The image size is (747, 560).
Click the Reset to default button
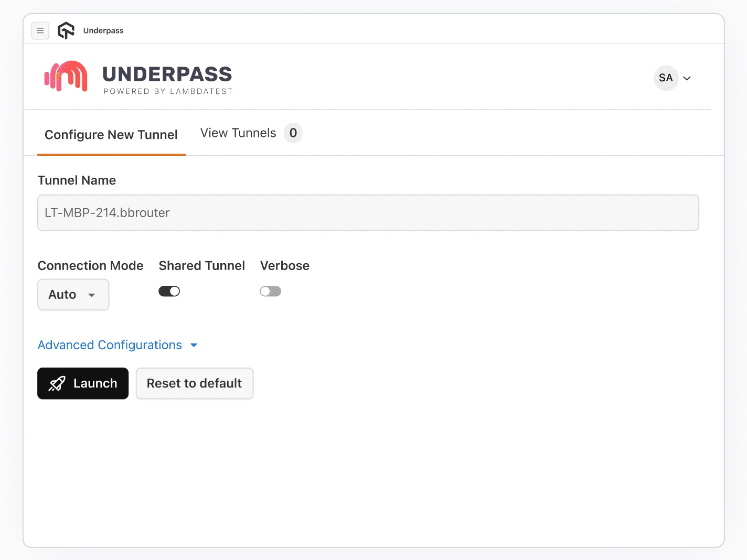point(194,383)
